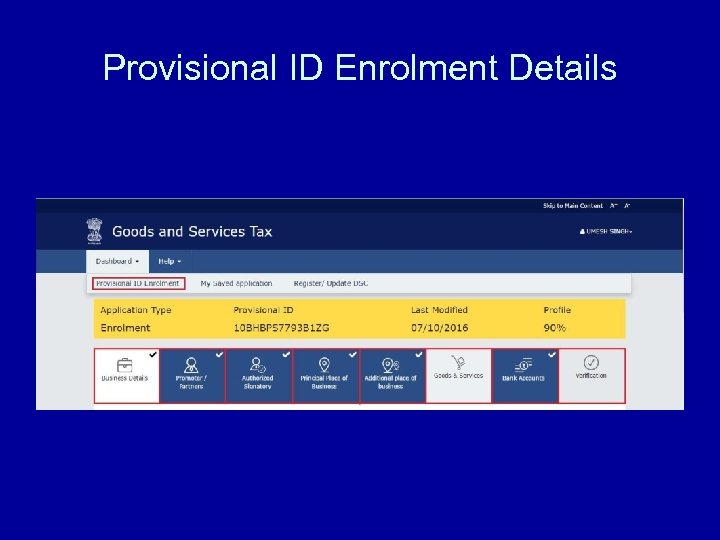Image resolution: width=720 pixels, height=540 pixels.
Task: Click the Indian national emblem logo
Action: pyautogui.click(x=94, y=231)
